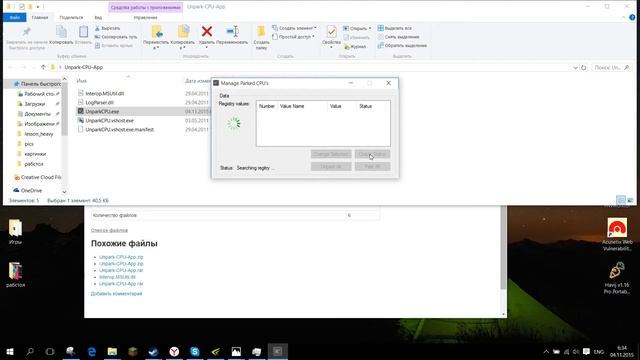Click the Up arrow in the address bar
The width and height of the screenshot is (640, 360).
point(43,67)
